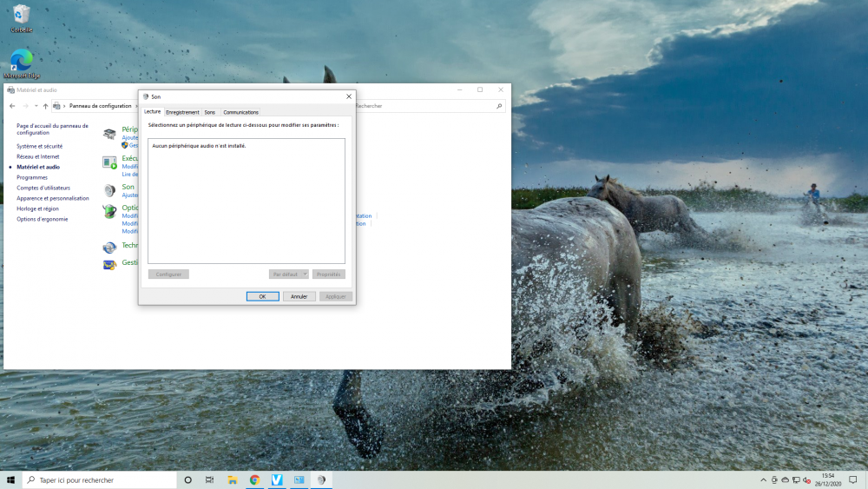Open the Task View taskbar button

[x=210, y=479]
